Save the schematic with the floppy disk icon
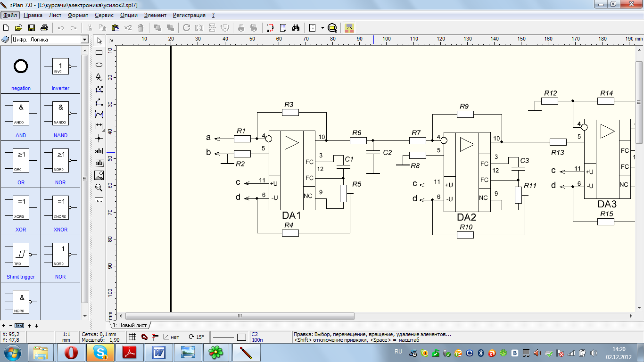Viewport: 644px width, 362px height. (x=32, y=27)
